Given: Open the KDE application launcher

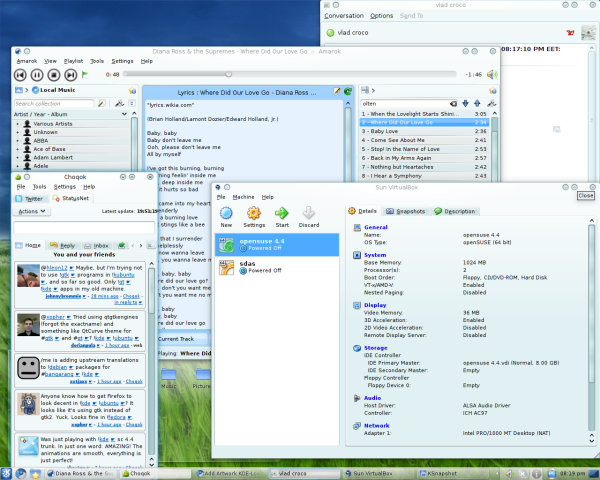Looking at the screenshot, I should point(7,473).
